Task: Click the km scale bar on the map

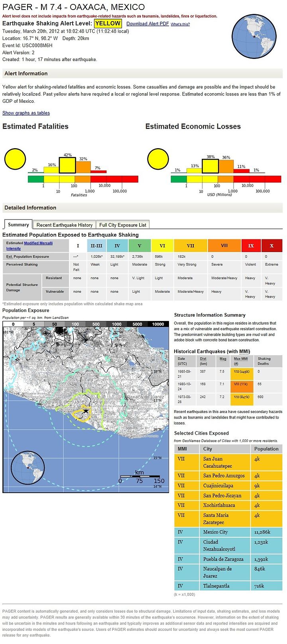Action: click(x=139, y=476)
